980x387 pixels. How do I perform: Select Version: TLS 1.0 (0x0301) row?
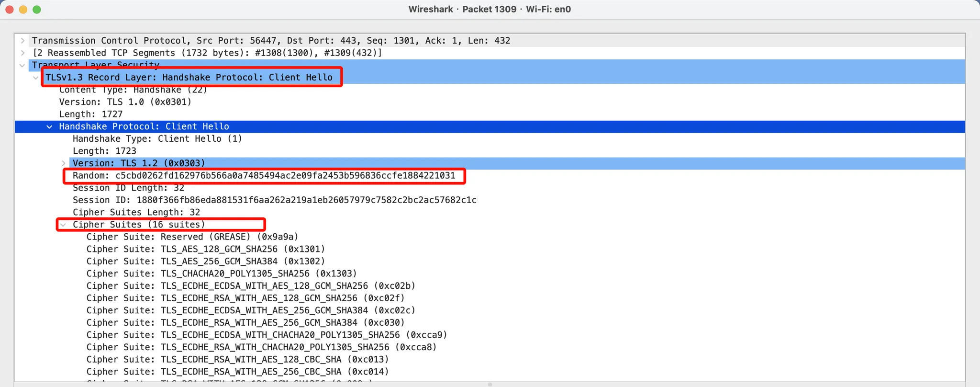click(125, 102)
